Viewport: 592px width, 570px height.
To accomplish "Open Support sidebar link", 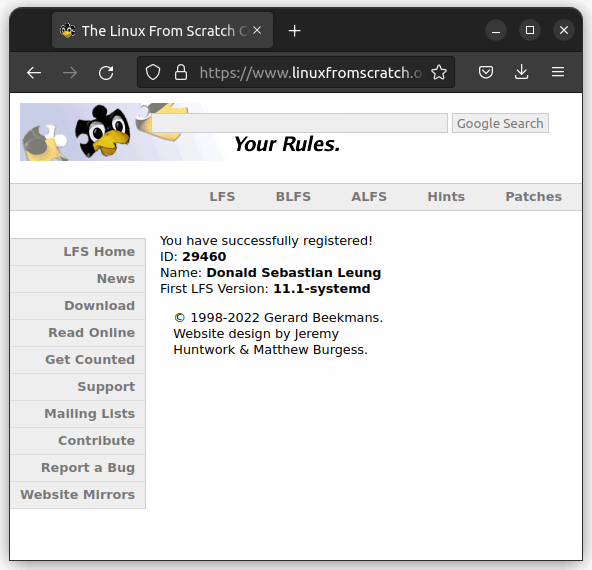I will click(78, 387).
